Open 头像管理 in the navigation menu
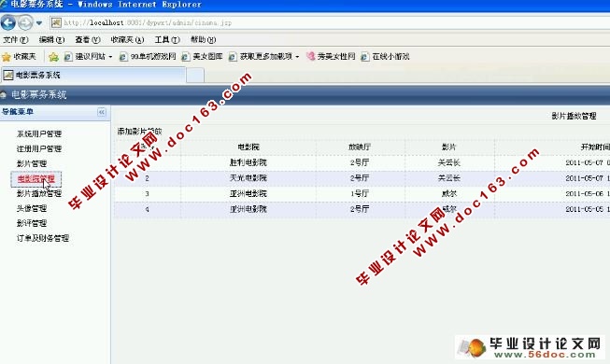This screenshot has height=364, width=610. pos(32,208)
